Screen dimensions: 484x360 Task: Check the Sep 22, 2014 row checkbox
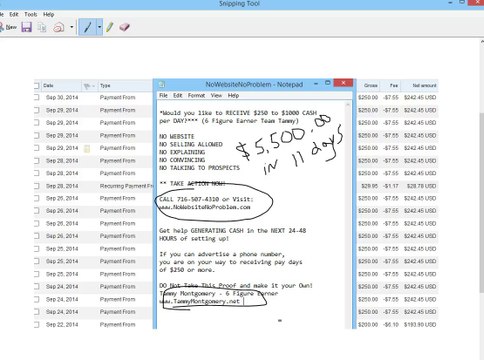pos(36,325)
